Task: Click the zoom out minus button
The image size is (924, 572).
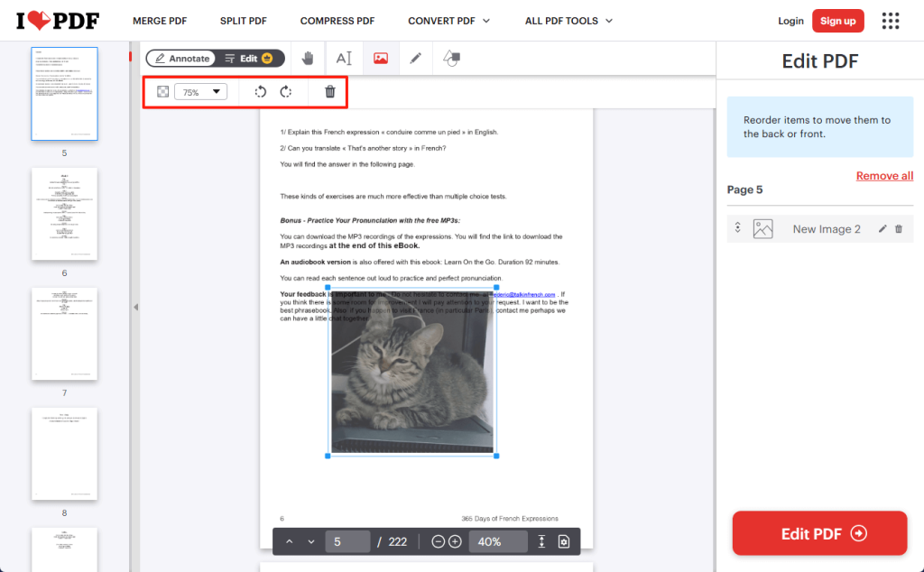Action: click(x=439, y=541)
